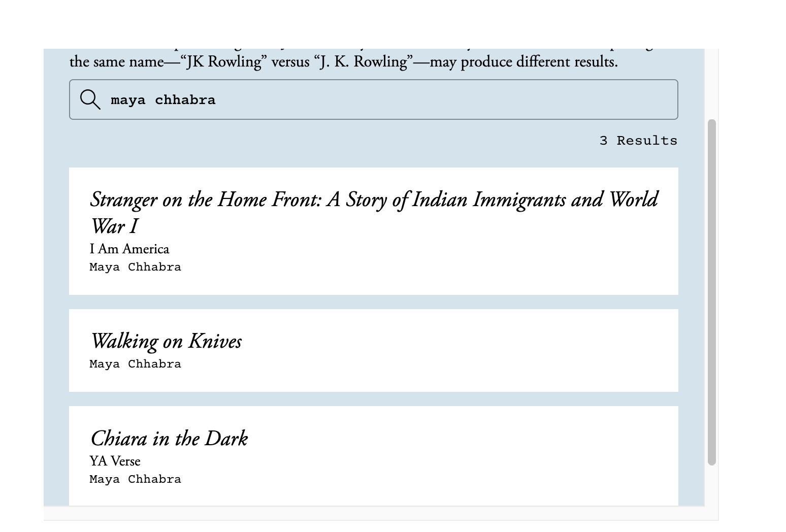Click the "JK Rowling" example text
Screen dimensions: 786x532
click(224, 62)
